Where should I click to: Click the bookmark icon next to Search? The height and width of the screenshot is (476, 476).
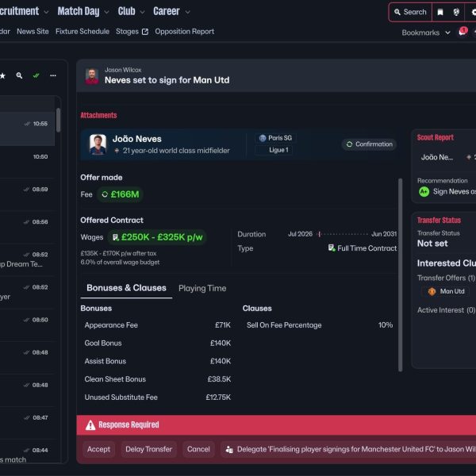tap(440, 12)
